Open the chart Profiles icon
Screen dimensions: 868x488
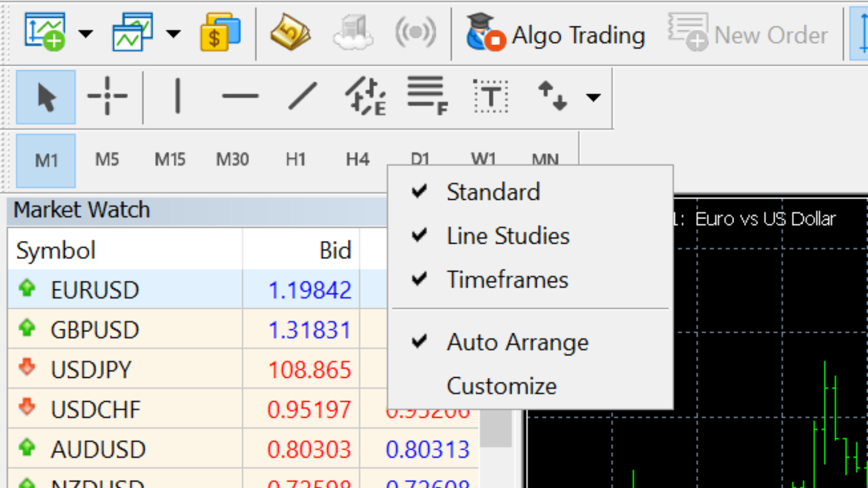(132, 32)
